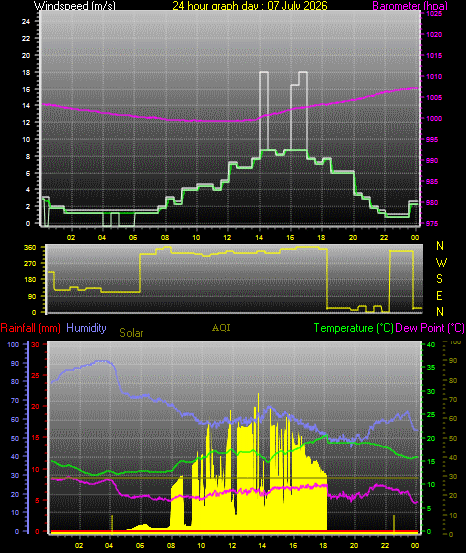Viewport: 466px width, 553px height.
Task: Click the W compass label beside wind direction
Action: click(441, 262)
